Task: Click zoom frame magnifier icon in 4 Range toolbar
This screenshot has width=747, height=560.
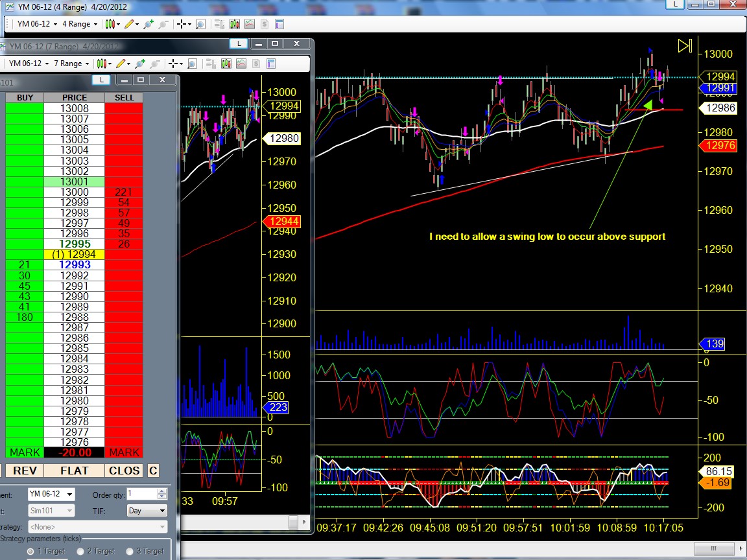Action: click(x=200, y=24)
